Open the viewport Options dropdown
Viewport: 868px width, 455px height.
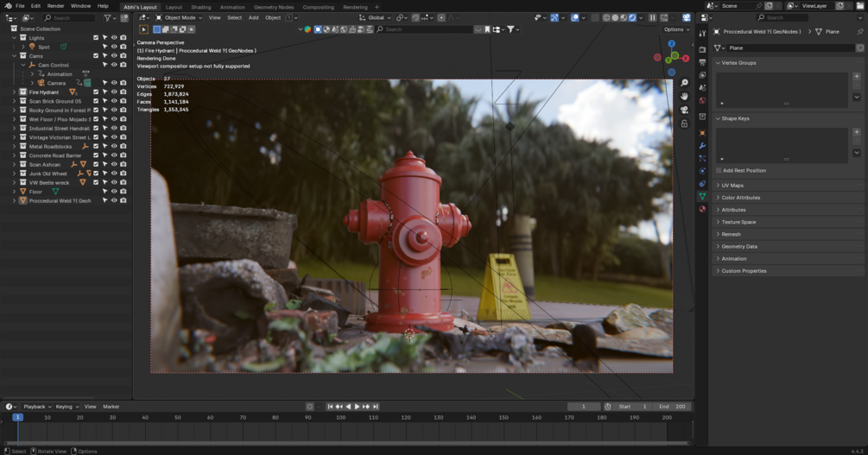pos(676,29)
